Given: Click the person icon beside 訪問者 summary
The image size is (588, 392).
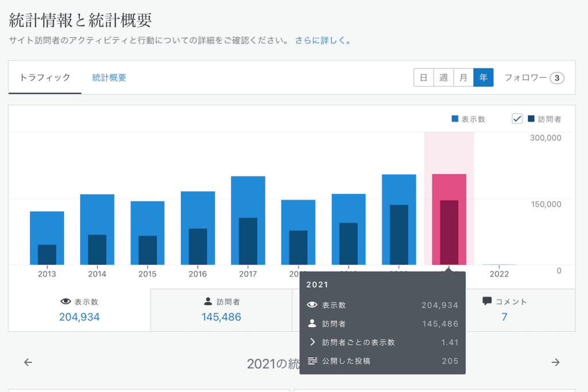Looking at the screenshot, I should coord(208,301).
